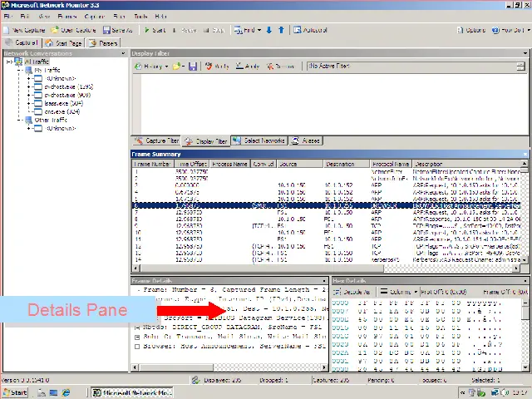Click the Open Capture folder icon
532x399 pixels.
[x=54, y=30]
